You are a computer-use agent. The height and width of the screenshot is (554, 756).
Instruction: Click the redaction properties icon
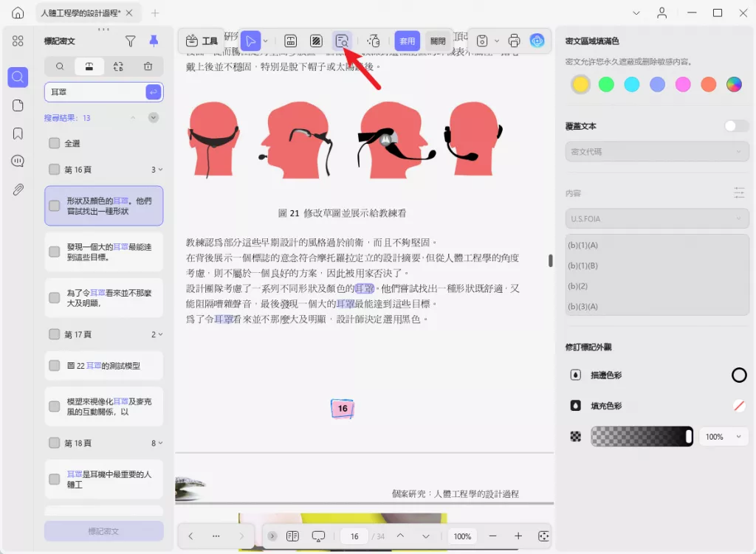pos(374,41)
